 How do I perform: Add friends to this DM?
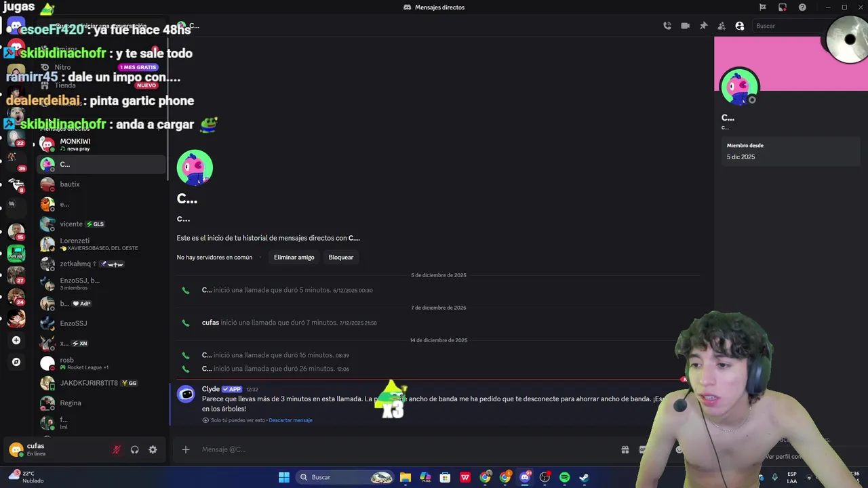tap(722, 26)
